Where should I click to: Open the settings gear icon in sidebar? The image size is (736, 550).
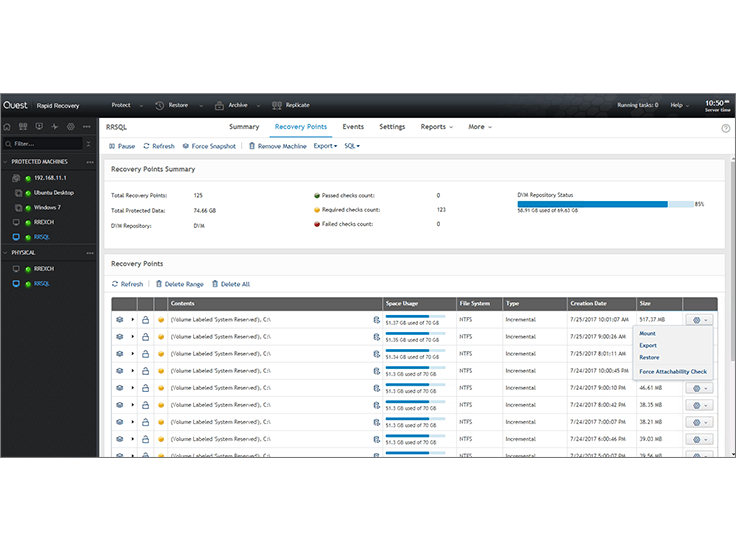(x=71, y=127)
